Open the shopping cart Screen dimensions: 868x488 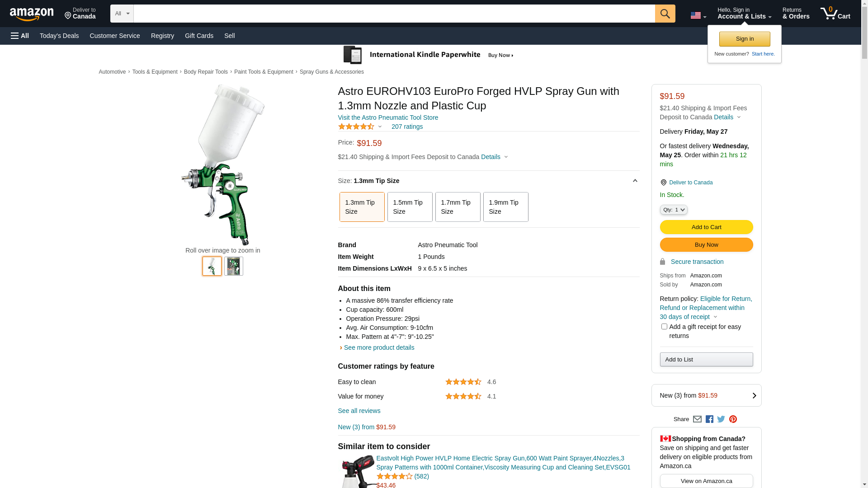(835, 14)
